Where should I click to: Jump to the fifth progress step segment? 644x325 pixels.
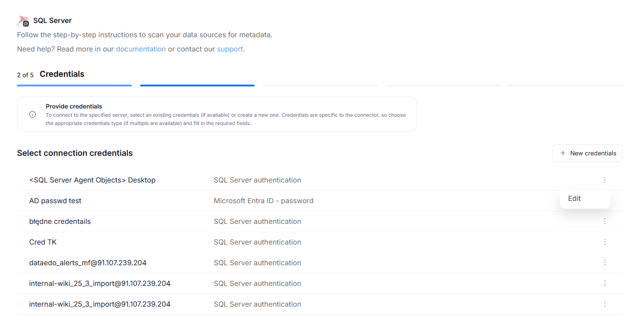[x=565, y=86]
